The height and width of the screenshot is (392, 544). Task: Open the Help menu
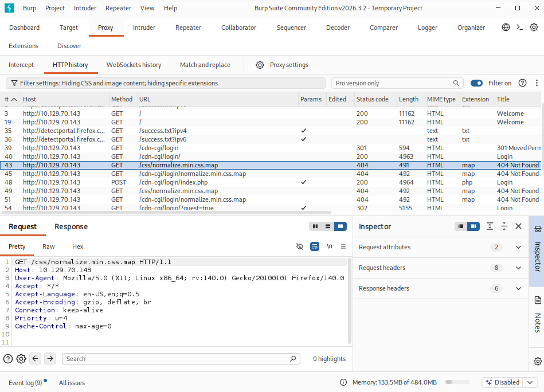170,8
